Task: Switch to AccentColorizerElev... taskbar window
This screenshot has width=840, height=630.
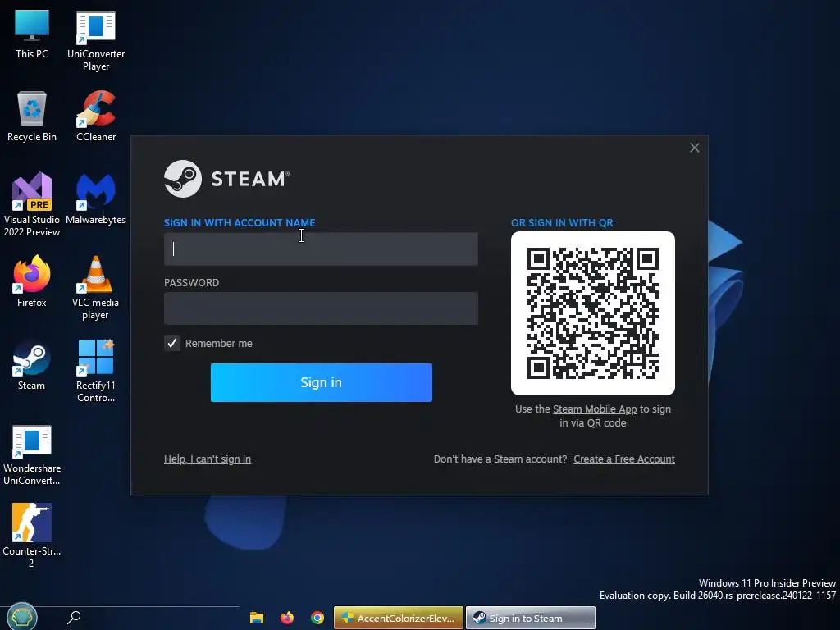Action: coord(399,618)
